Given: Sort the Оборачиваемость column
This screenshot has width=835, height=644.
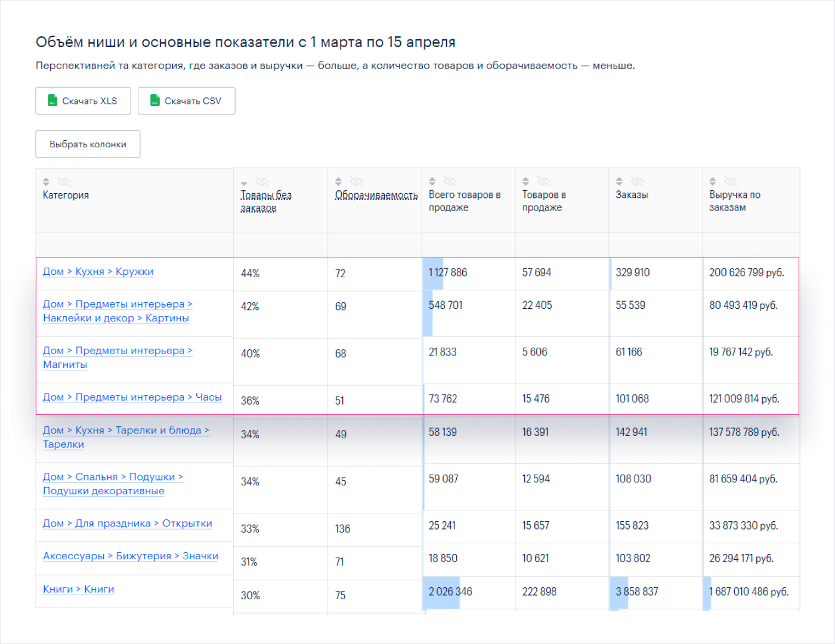Looking at the screenshot, I should point(339,182).
